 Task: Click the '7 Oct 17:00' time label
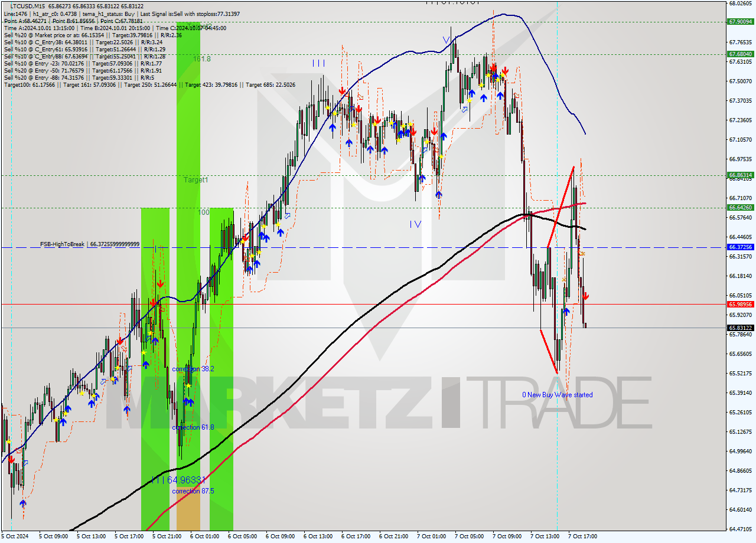[583, 537]
